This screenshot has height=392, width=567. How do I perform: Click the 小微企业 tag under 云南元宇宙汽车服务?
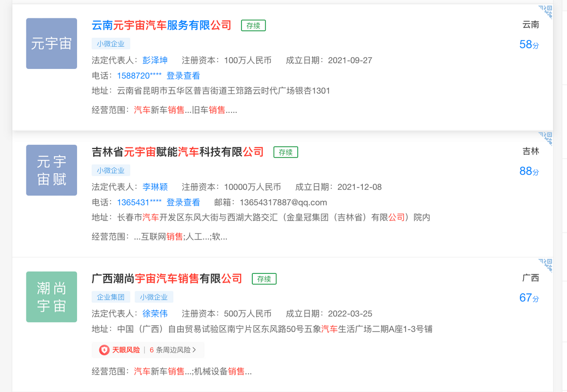pyautogui.click(x=111, y=44)
